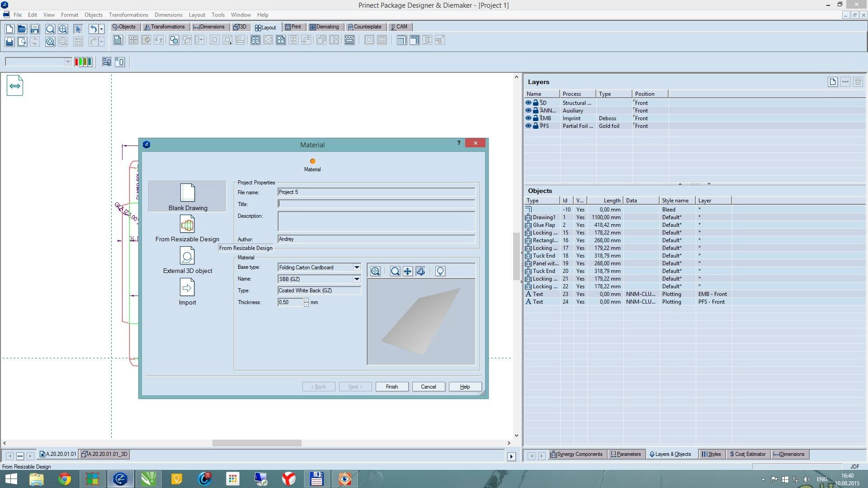Image resolution: width=868 pixels, height=488 pixels.
Task: Open the Dimensions menu in menu bar
Action: point(168,15)
